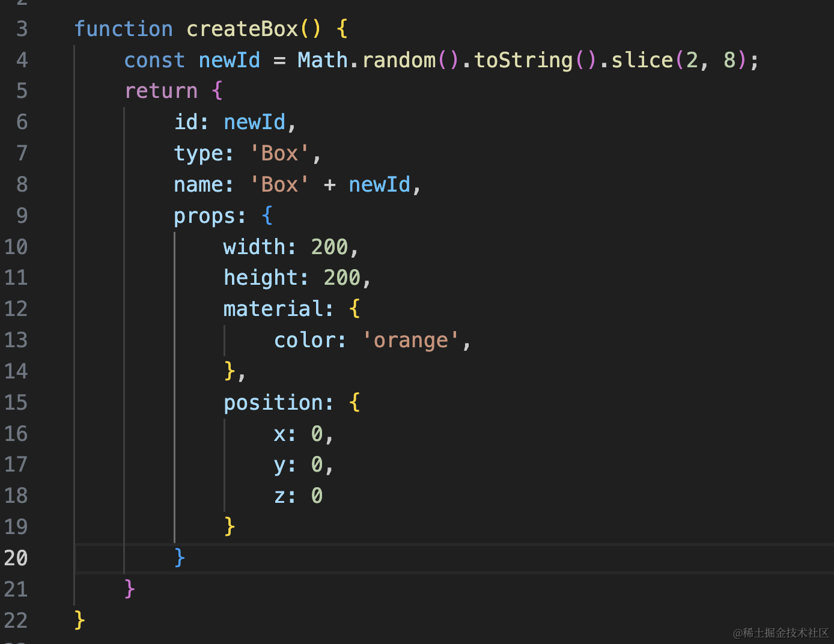The image size is (834, 644).
Task: Click newId in the const declaration
Action: (x=229, y=60)
